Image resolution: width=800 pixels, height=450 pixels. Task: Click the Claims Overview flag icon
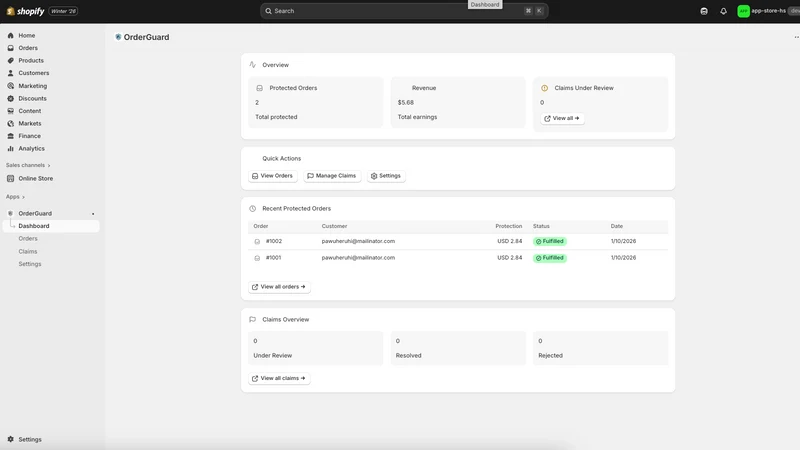(253, 319)
